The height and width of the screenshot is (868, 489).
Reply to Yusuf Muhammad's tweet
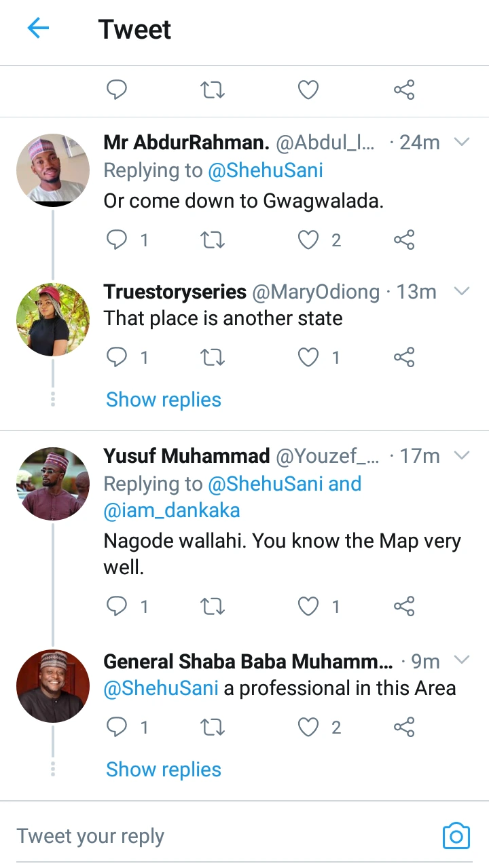coord(117,606)
